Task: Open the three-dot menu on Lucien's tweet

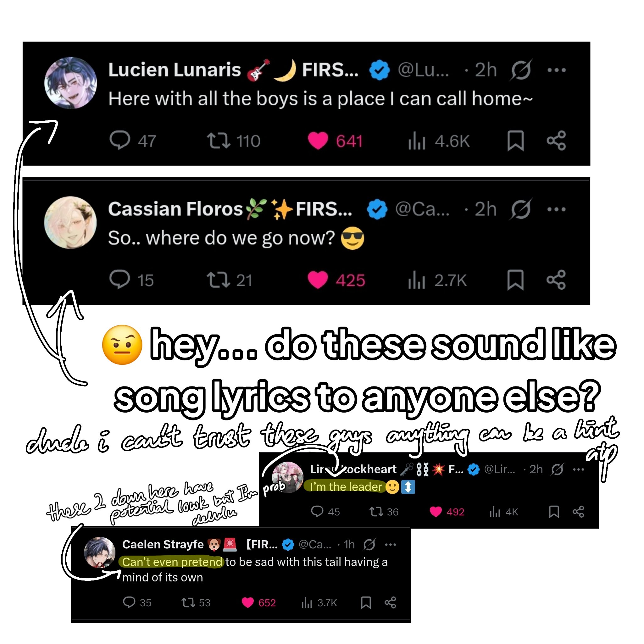Action: tap(556, 70)
